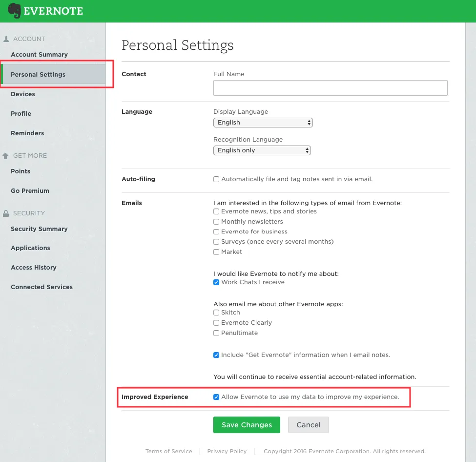Check the Monthly newsletters option
The image size is (476, 462).
coord(216,222)
